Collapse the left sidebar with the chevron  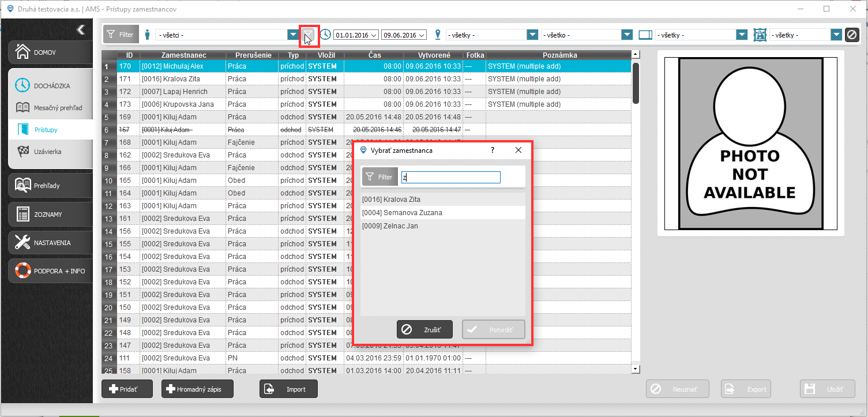click(x=81, y=29)
